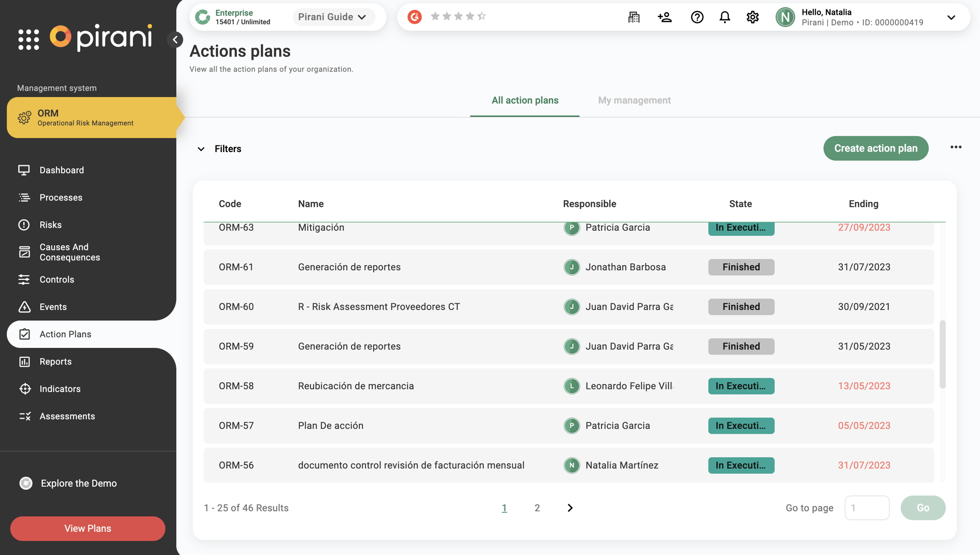980x555 pixels.
Task: Expand the Pirani Guide dropdown
Action: 362,17
